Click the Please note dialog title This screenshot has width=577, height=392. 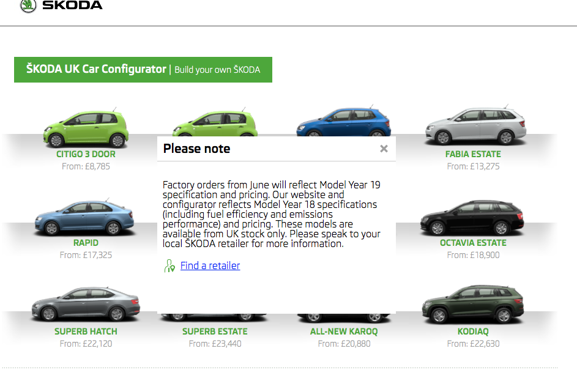click(x=196, y=149)
